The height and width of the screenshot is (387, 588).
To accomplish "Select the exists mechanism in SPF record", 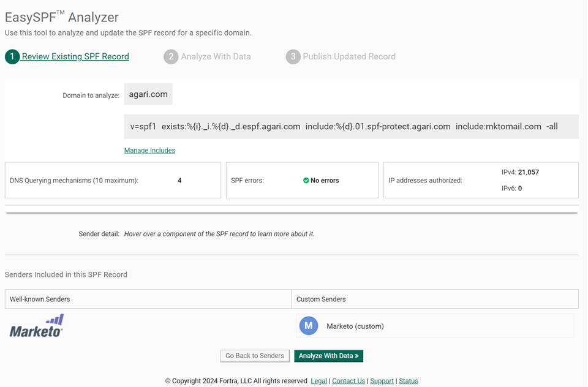I will pyautogui.click(x=231, y=127).
